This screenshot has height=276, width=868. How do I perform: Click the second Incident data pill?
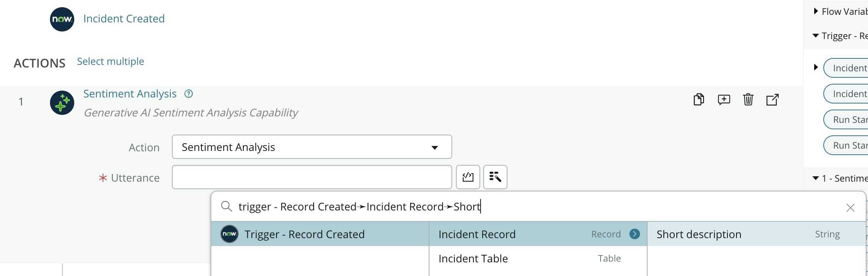pos(846,94)
